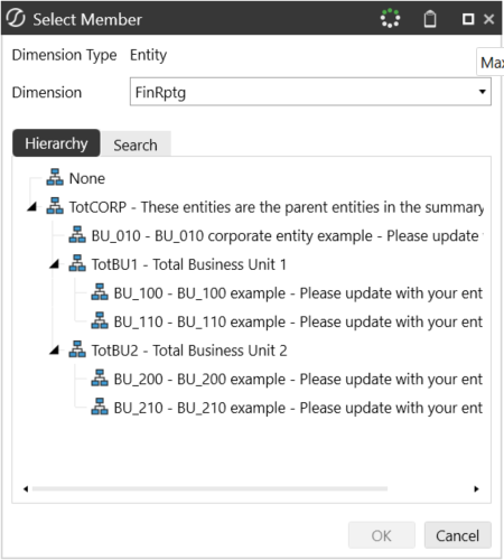The image size is (504, 560).
Task: Click the OK button
Action: pyautogui.click(x=381, y=536)
